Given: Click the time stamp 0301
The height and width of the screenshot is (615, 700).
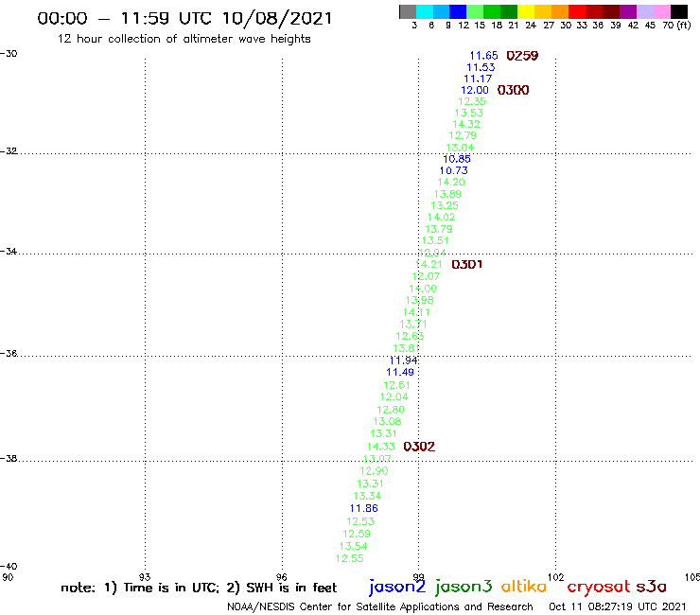Looking at the screenshot, I should click(x=467, y=264).
